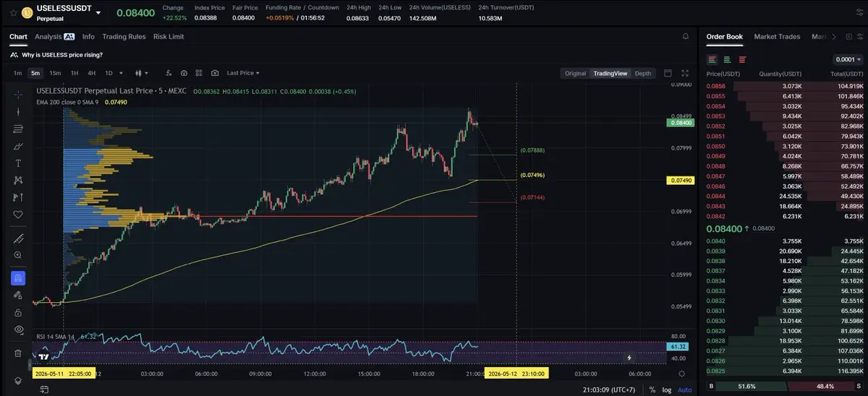This screenshot has height=396, width=868.
Task: Take a chart snapshot with the camera icon
Action: (215, 73)
